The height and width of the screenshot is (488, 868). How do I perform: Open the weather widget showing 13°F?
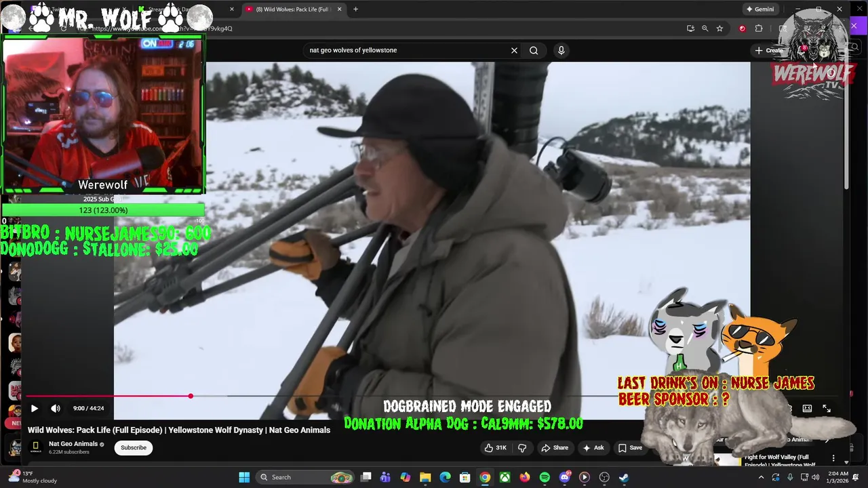click(x=33, y=477)
